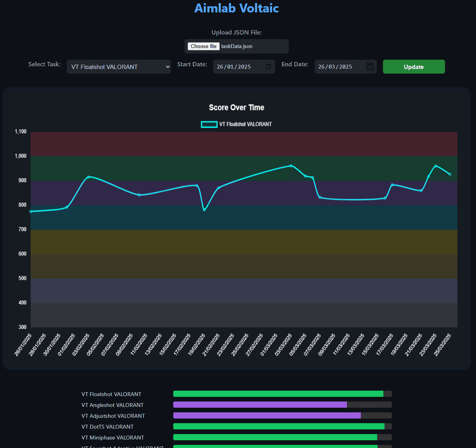Click the taskData.json file name
The width and height of the screenshot is (476, 448).
click(x=237, y=46)
